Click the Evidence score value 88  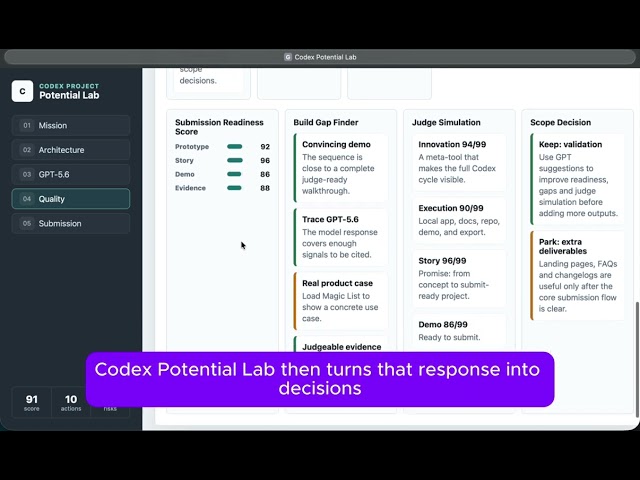pyautogui.click(x=265, y=188)
